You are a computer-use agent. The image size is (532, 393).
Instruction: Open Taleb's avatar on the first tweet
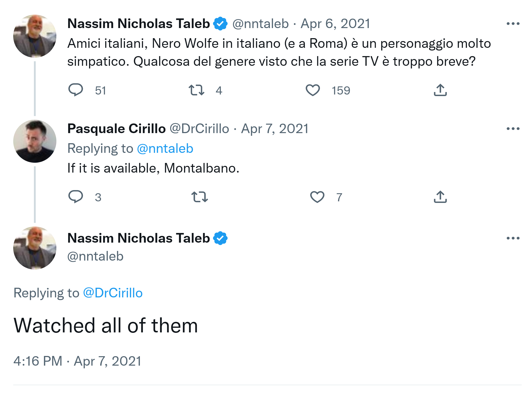click(x=35, y=36)
